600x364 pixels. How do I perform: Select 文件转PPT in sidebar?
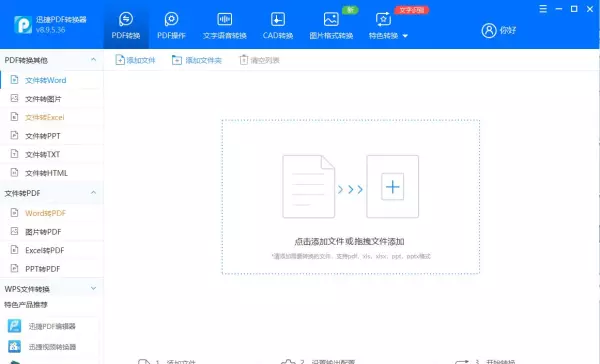(52, 136)
